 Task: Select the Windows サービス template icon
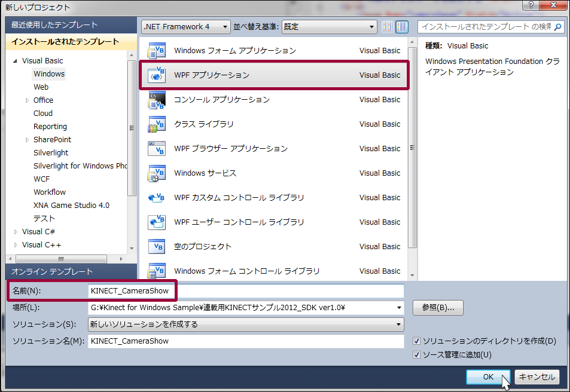[x=157, y=173]
